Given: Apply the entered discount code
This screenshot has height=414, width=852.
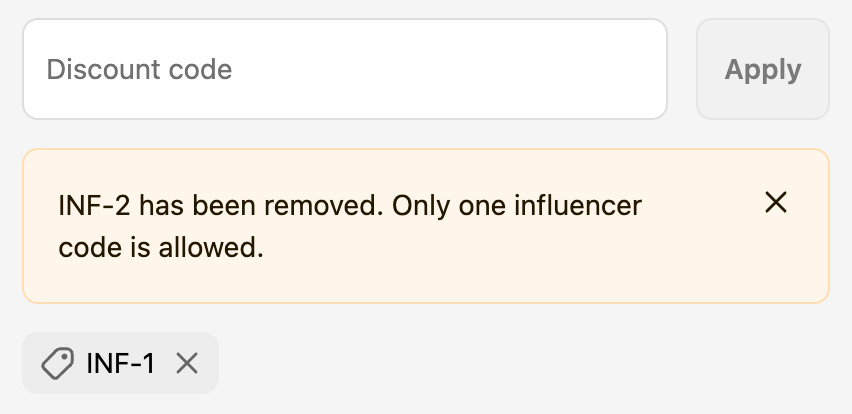Looking at the screenshot, I should [x=763, y=69].
